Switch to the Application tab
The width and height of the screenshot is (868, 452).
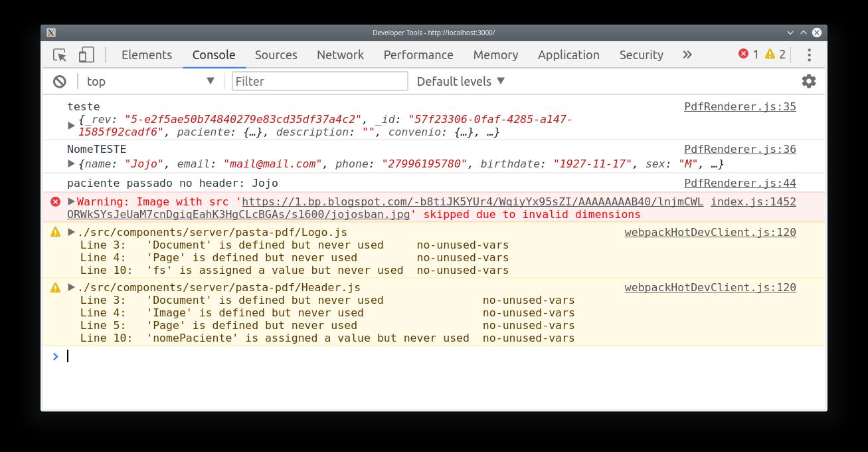pos(568,55)
